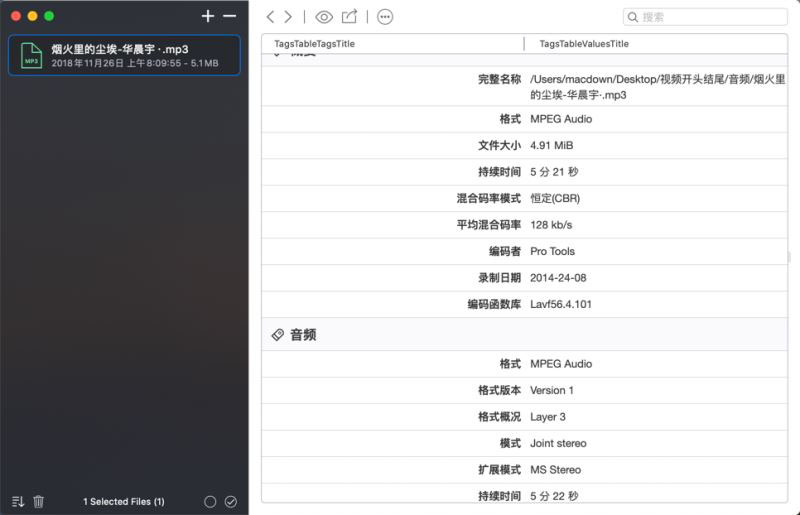Go forward with the right chevron
Viewport: 800px width, 515px height.
288,17
